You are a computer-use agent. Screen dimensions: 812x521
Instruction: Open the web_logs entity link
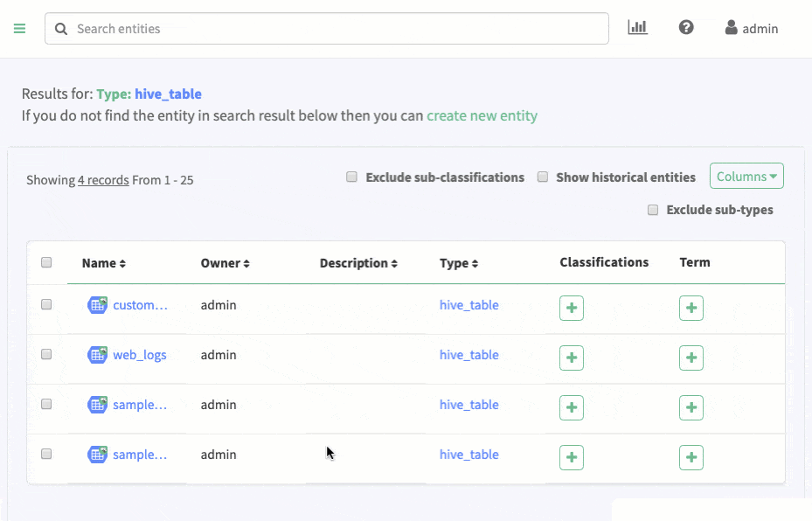(139, 355)
